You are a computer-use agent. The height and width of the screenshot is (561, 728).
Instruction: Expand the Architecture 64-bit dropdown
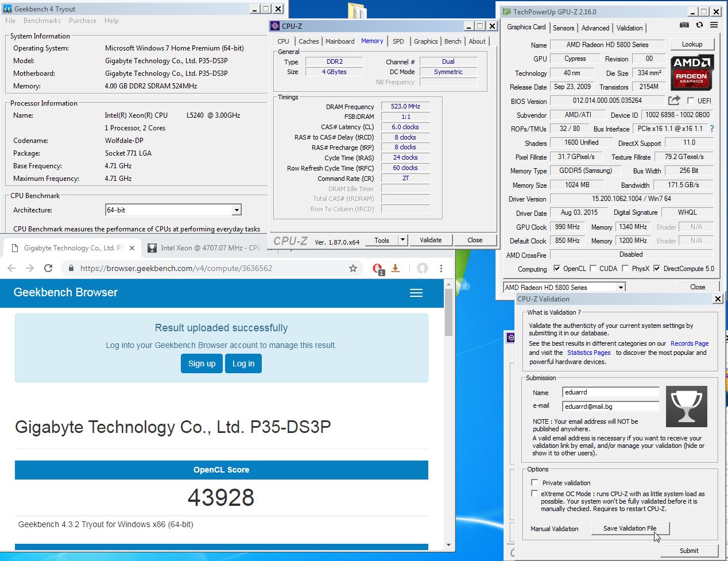[x=237, y=210]
